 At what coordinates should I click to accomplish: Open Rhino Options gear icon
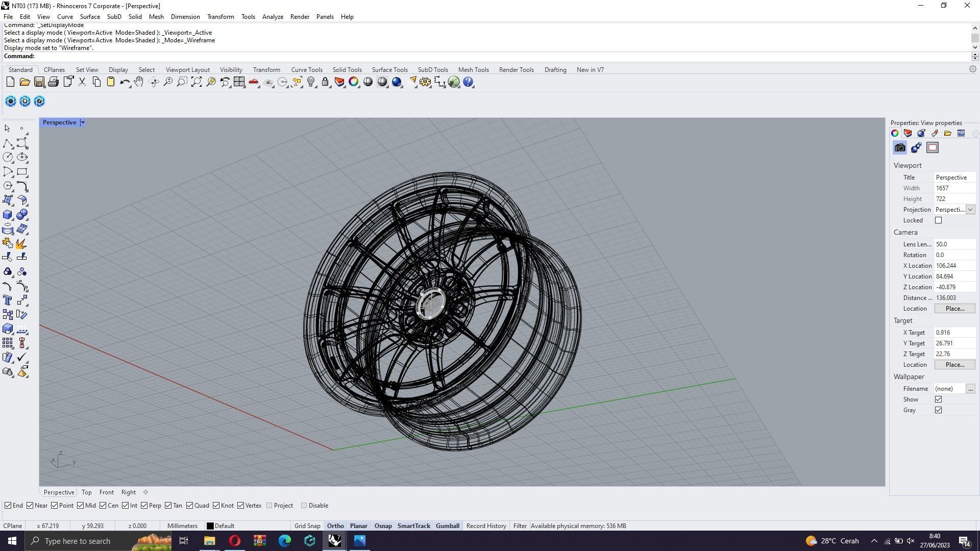tap(425, 82)
